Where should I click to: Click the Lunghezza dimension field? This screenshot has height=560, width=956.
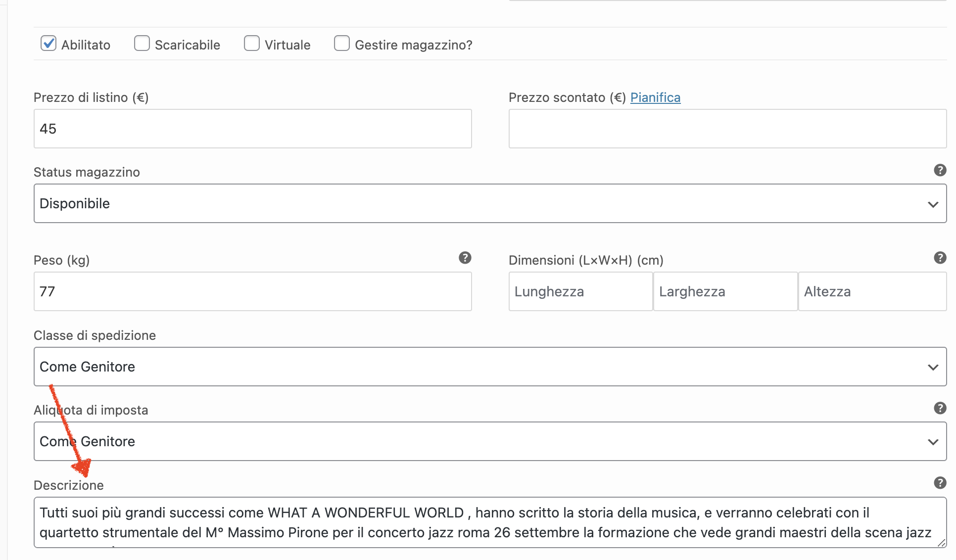point(580,291)
